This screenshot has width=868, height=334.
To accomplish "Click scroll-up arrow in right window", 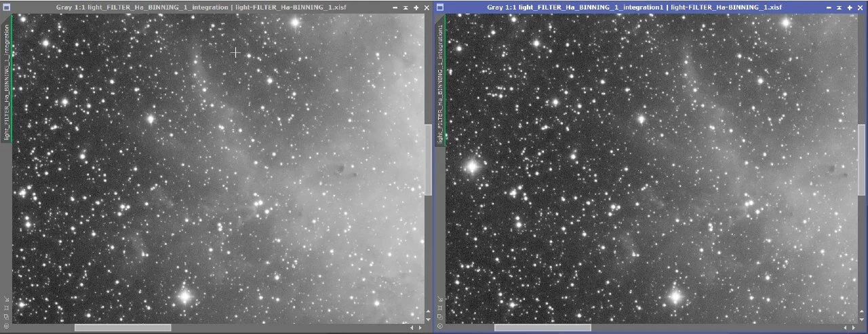I will click(862, 312).
